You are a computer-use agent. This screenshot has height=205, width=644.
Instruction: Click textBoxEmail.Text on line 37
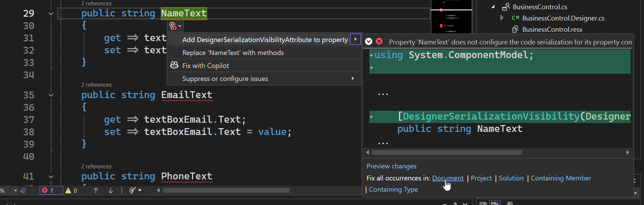[192, 120]
